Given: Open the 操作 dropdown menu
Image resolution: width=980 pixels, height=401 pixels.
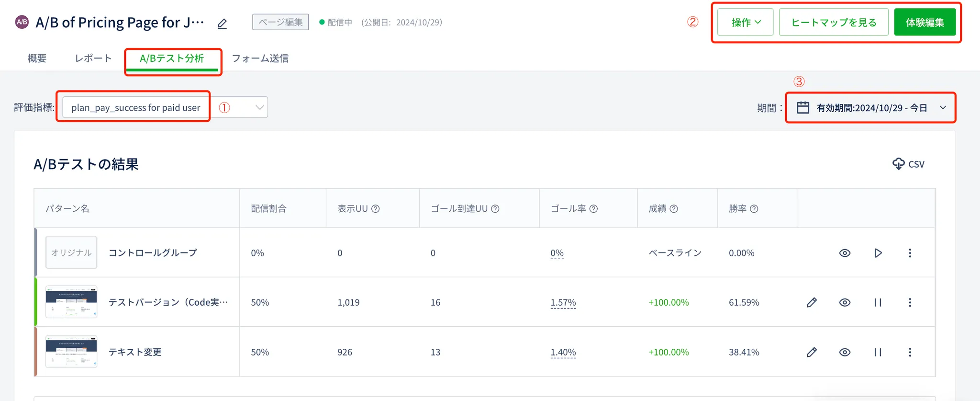Looking at the screenshot, I should pyautogui.click(x=745, y=23).
